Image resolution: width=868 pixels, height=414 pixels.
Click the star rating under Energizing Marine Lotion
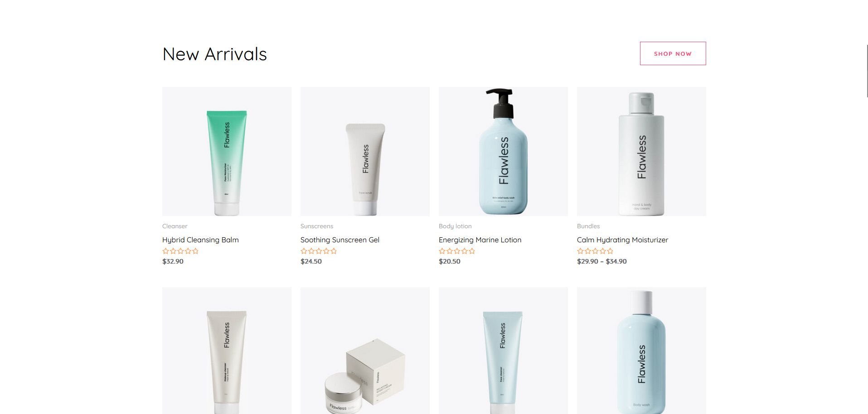click(x=457, y=251)
